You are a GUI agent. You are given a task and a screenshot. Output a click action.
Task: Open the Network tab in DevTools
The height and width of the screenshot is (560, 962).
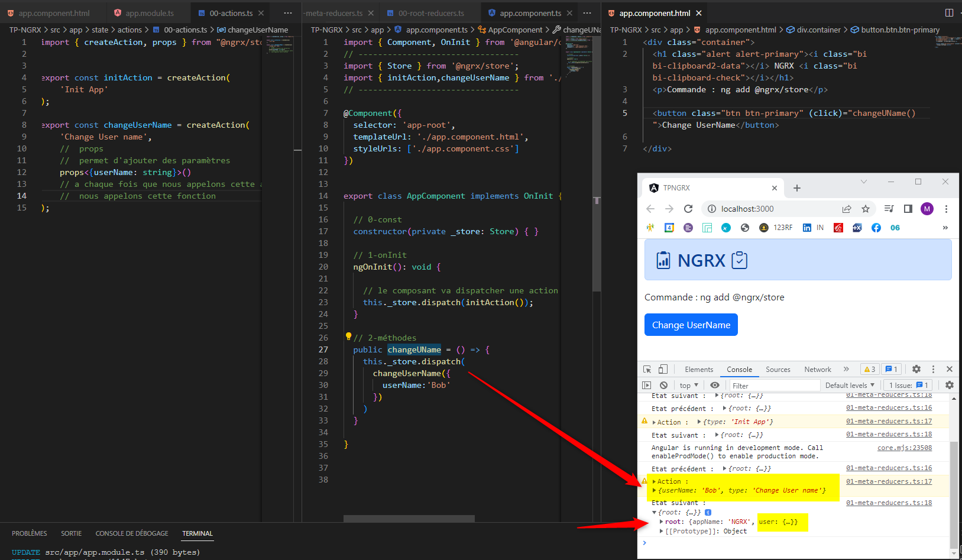[x=817, y=370]
